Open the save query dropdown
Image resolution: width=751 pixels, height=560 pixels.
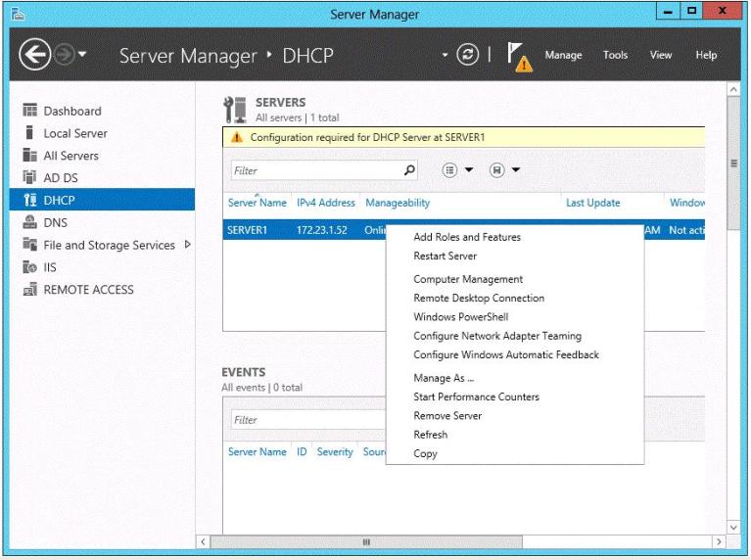click(x=516, y=169)
